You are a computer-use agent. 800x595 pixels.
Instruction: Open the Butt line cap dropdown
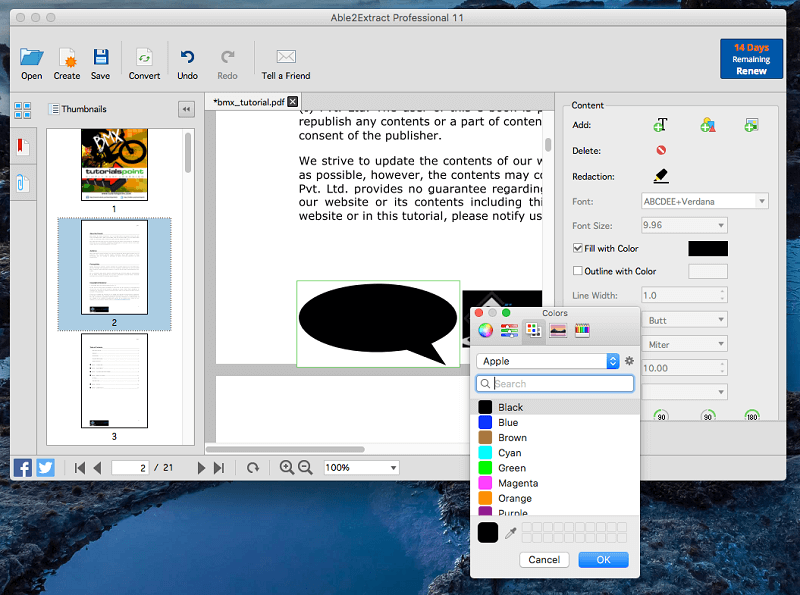point(684,320)
